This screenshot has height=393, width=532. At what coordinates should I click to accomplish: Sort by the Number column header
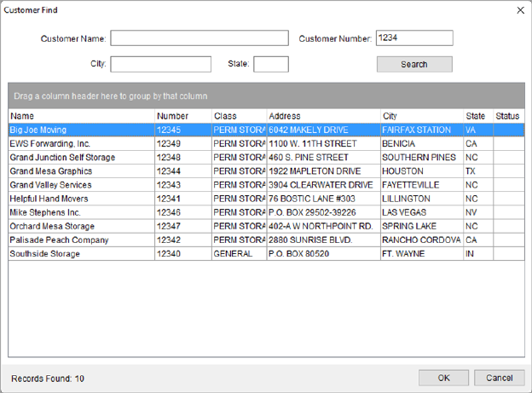tap(182, 116)
